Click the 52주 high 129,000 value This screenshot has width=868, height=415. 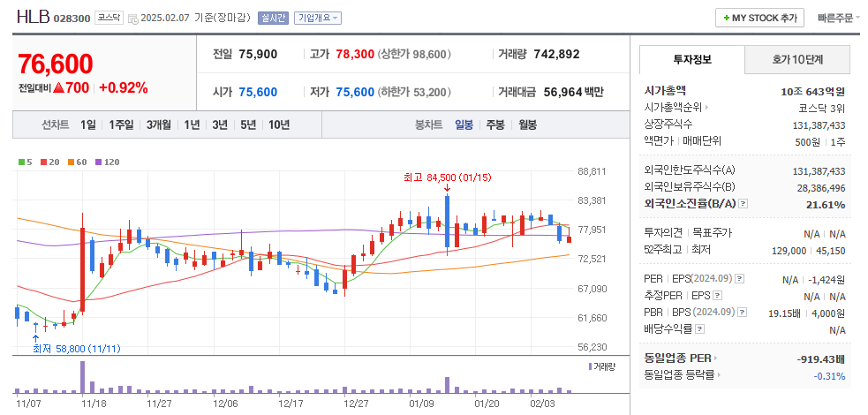pyautogui.click(x=789, y=251)
